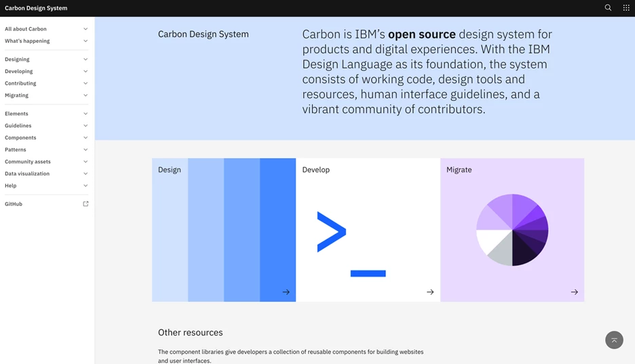The width and height of the screenshot is (635, 364).
Task: Select Designing in the sidebar
Action: tap(17, 60)
